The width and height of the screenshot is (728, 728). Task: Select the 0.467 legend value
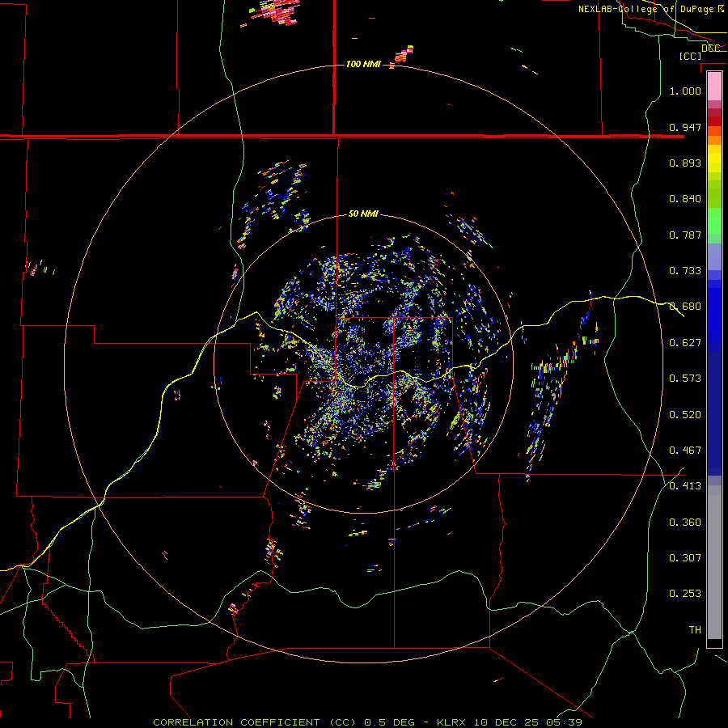[685, 451]
